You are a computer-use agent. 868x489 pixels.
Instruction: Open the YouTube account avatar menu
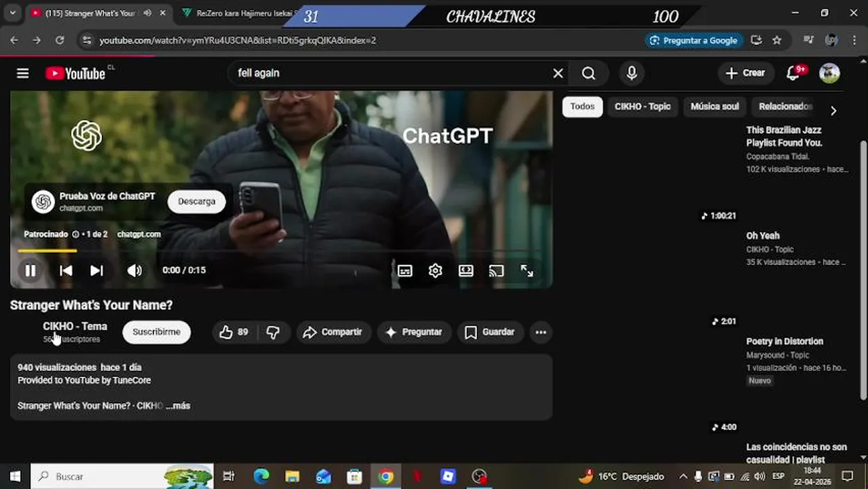coord(829,73)
